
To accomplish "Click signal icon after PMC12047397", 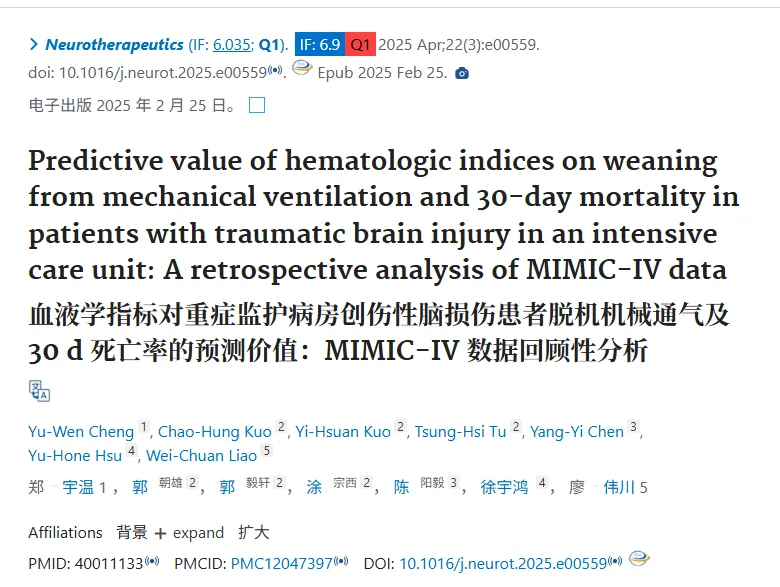I will 341,562.
